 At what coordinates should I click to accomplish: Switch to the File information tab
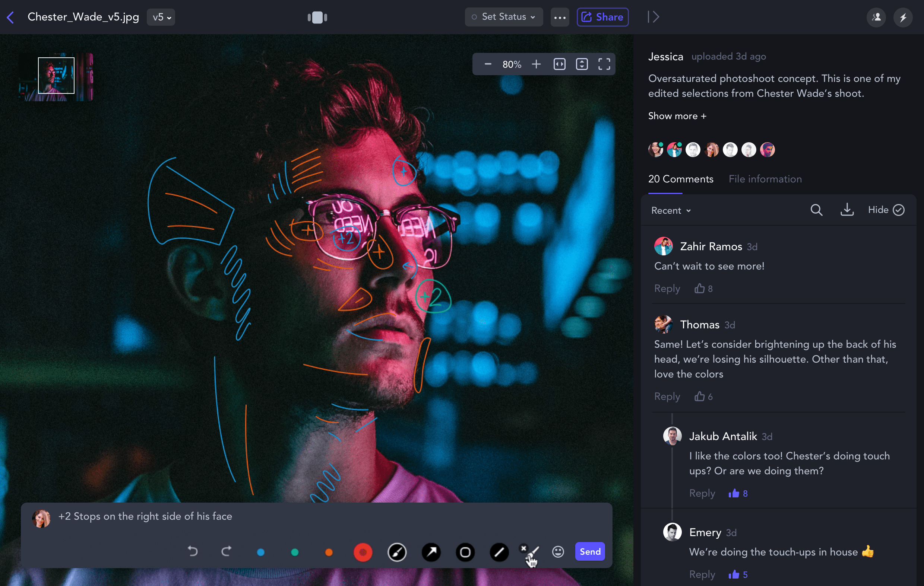point(765,179)
